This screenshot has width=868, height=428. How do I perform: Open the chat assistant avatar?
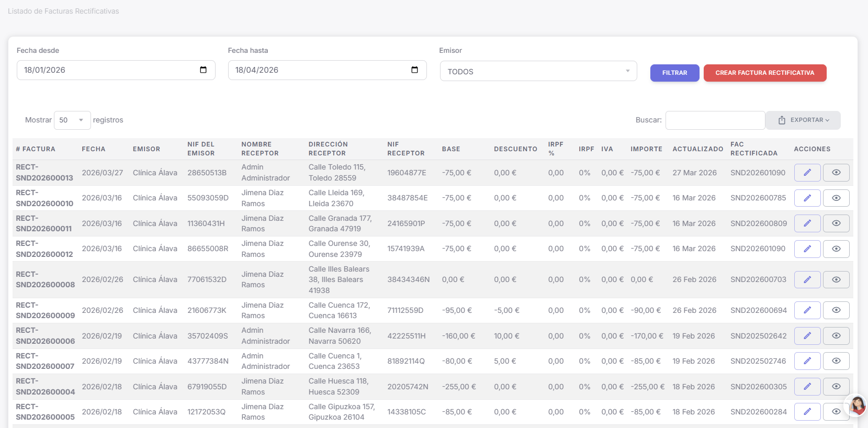pyautogui.click(x=856, y=405)
